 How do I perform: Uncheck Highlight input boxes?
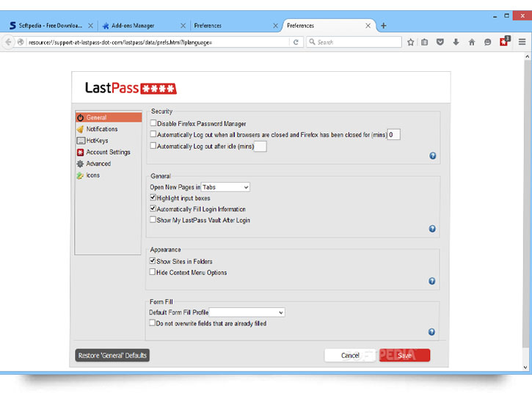153,197
